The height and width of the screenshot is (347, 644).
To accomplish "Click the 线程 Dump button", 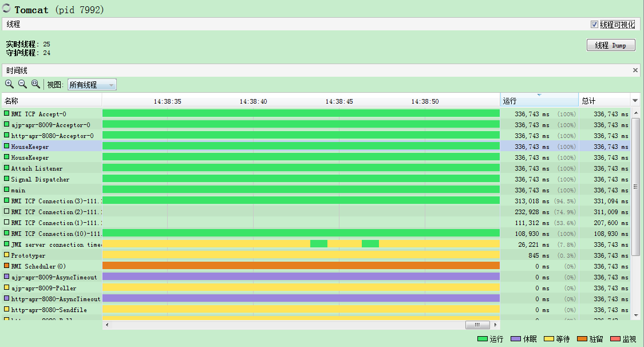I will tap(611, 45).
